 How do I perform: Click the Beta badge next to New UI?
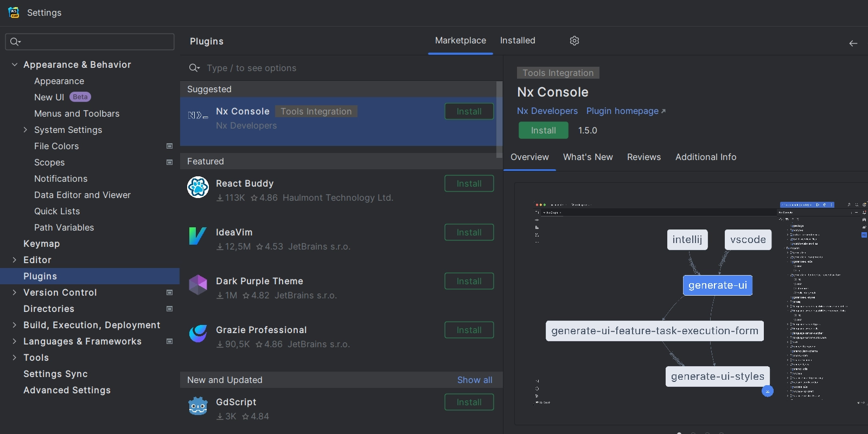tap(80, 97)
